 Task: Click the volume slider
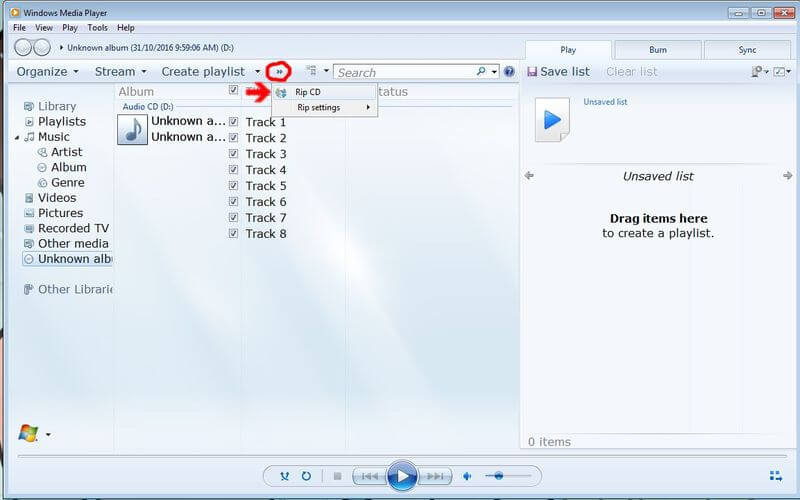click(508, 476)
